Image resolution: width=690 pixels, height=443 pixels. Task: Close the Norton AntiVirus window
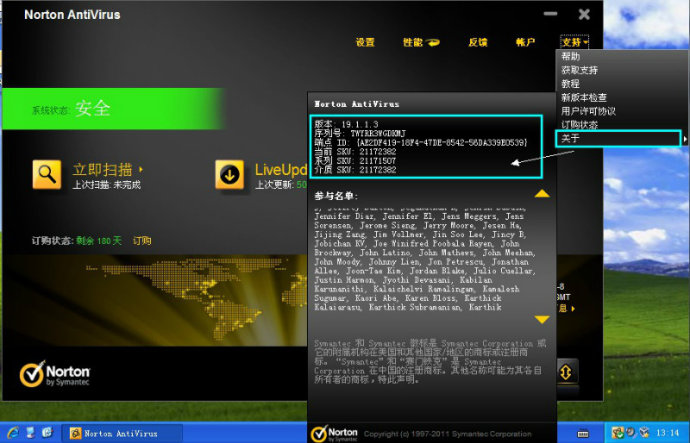(x=584, y=15)
